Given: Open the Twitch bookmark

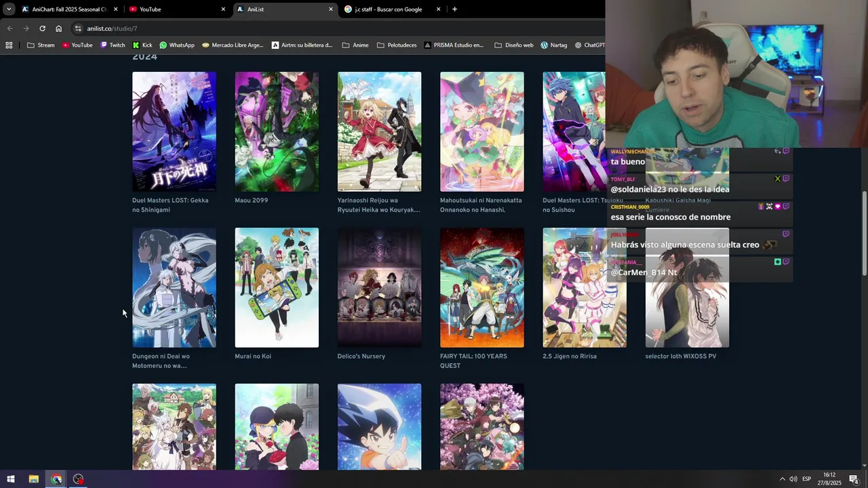Looking at the screenshot, I should (x=113, y=45).
